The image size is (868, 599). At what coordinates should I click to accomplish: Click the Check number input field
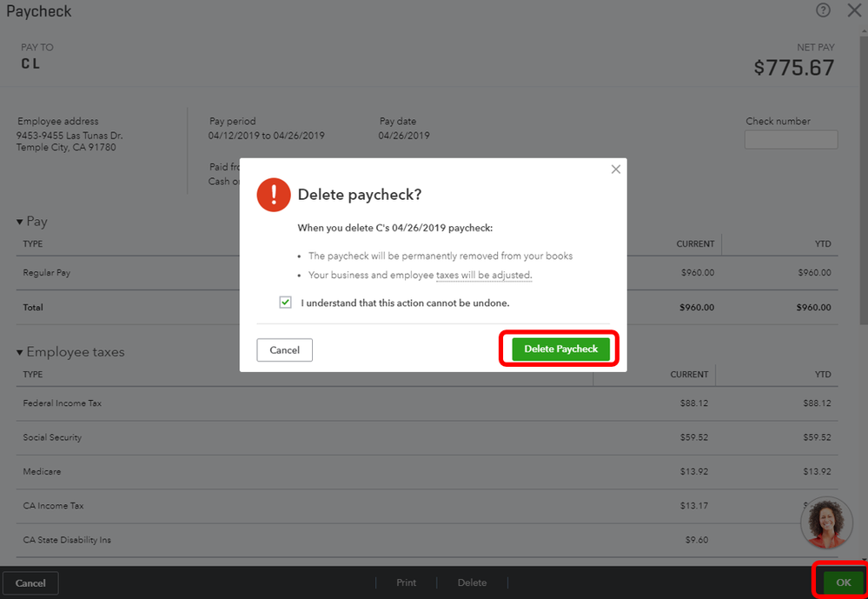791,139
